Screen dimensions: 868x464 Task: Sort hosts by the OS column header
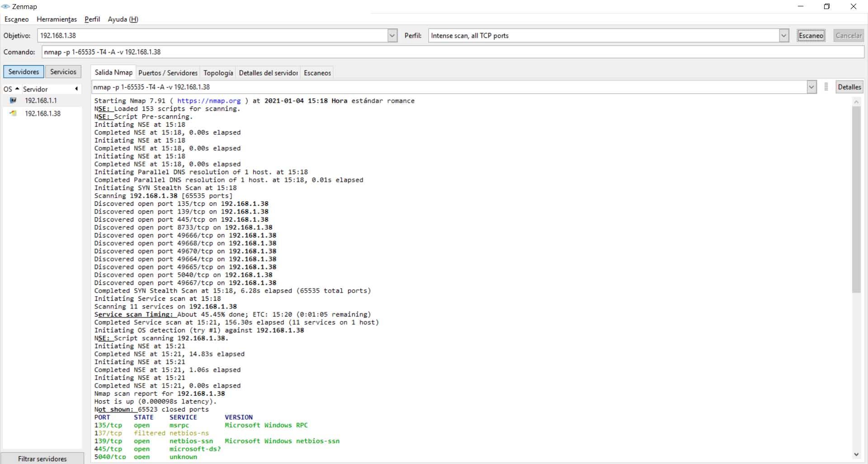point(11,89)
